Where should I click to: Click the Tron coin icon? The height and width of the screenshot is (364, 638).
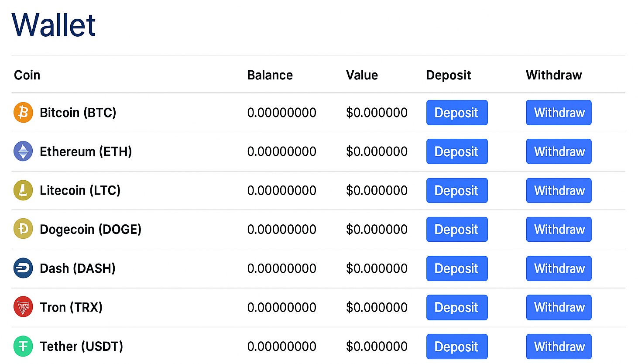(x=23, y=307)
